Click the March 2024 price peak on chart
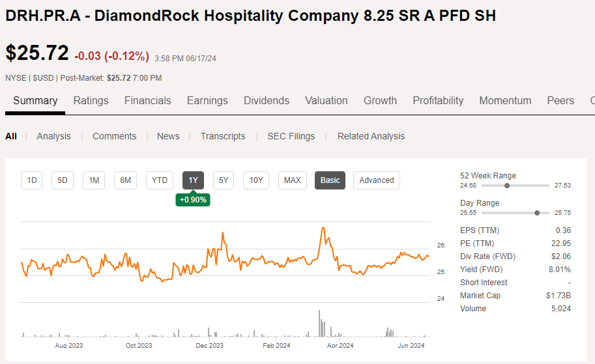 (323, 228)
